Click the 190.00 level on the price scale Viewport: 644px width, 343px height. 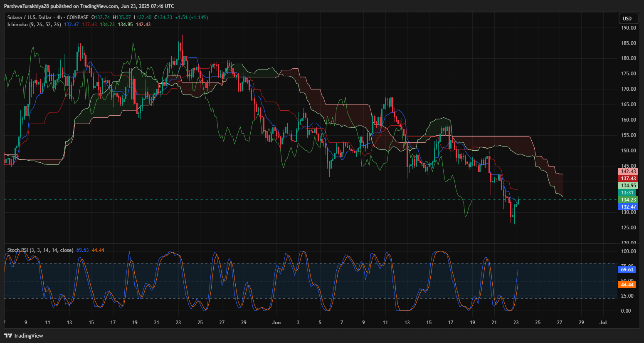628,28
